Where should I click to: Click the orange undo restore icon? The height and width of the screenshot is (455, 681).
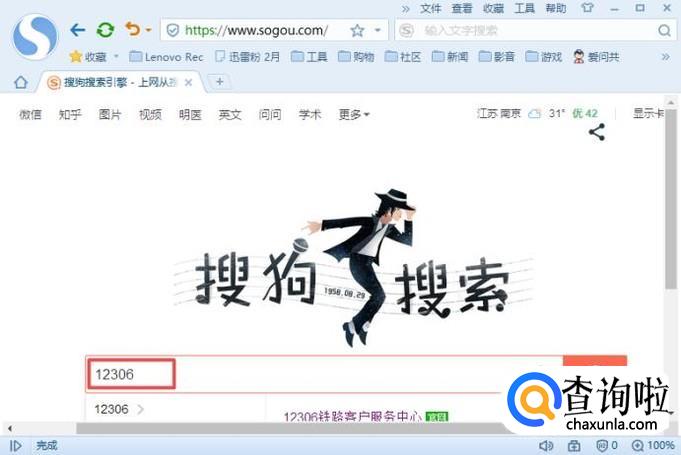click(x=132, y=30)
